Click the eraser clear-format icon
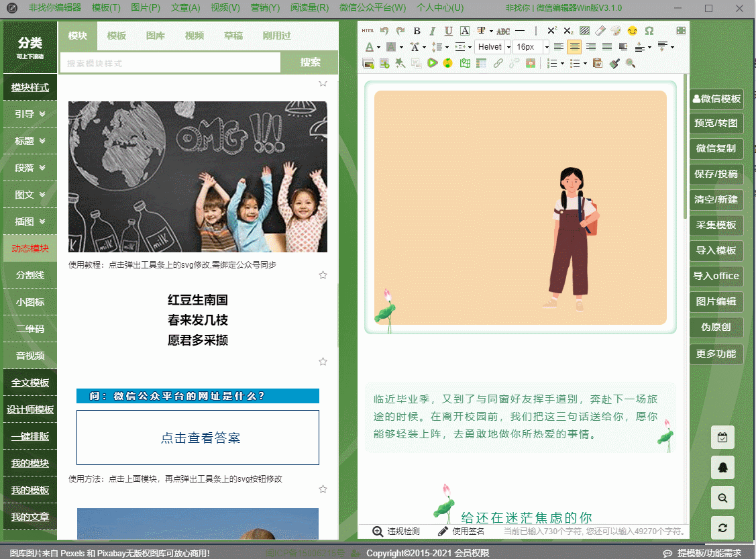 600,31
